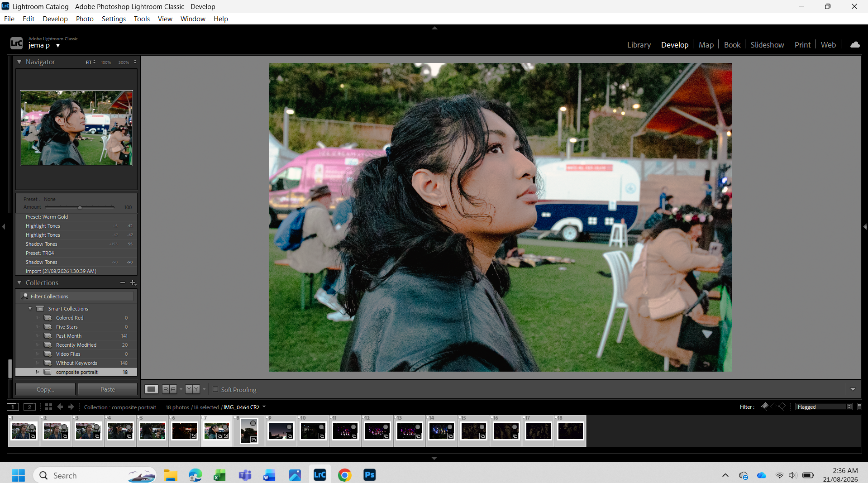Open the File menu

pos(9,19)
